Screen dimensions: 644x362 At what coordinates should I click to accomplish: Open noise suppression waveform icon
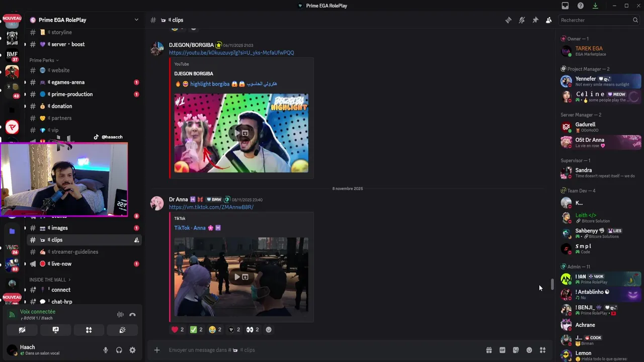point(120,315)
